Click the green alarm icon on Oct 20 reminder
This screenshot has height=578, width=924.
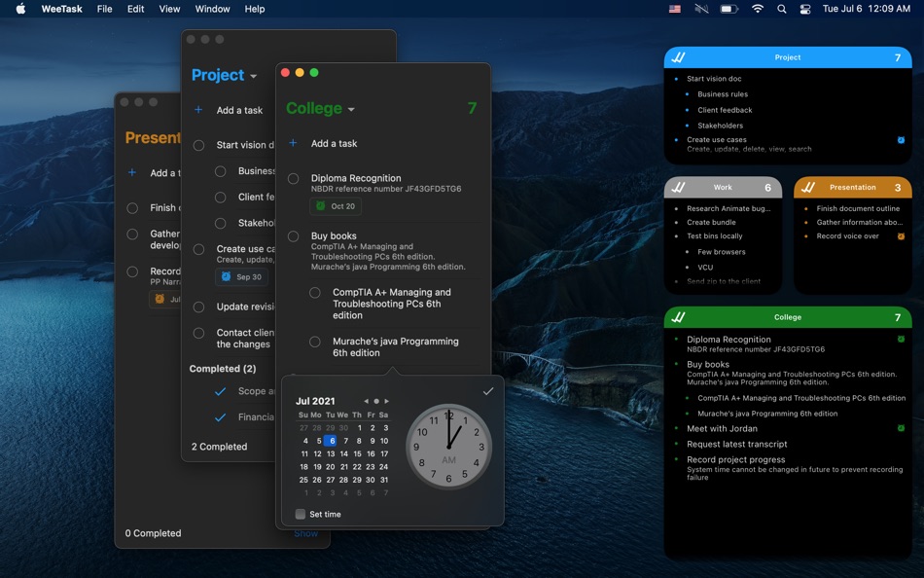click(321, 206)
